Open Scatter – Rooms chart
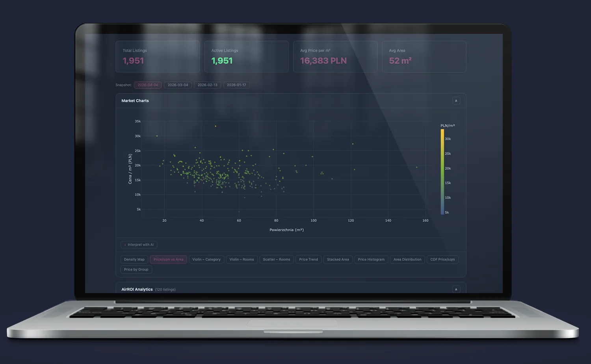Image resolution: width=591 pixels, height=364 pixels. [277, 259]
